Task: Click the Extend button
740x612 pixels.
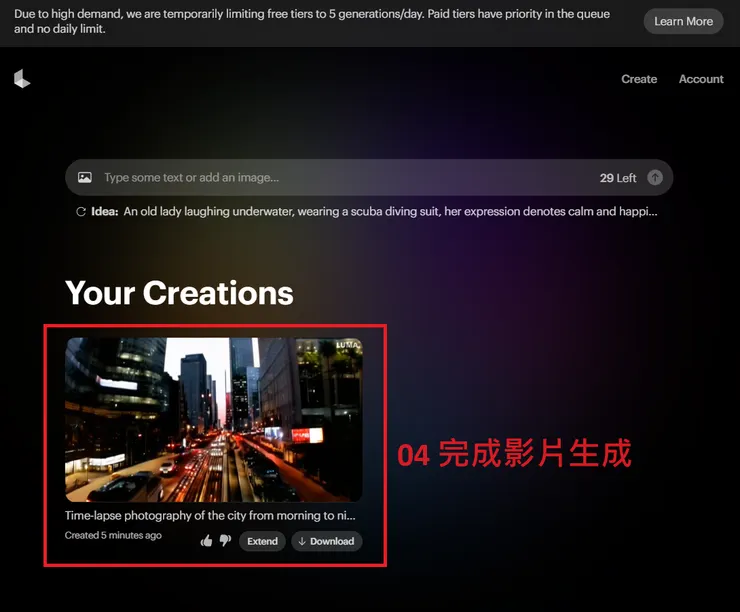Action: (262, 541)
